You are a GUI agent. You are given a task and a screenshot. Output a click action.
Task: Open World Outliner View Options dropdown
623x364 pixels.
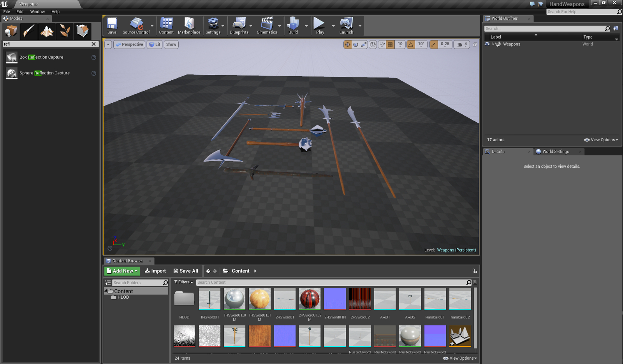[601, 140]
